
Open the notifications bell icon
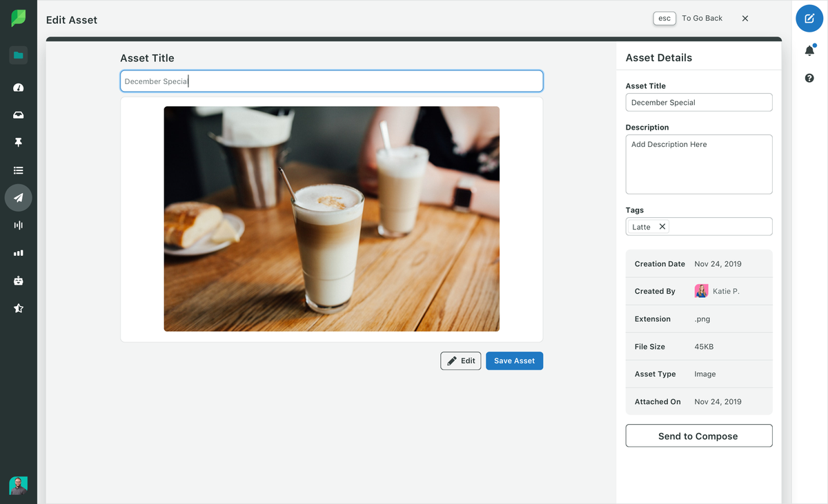809,50
